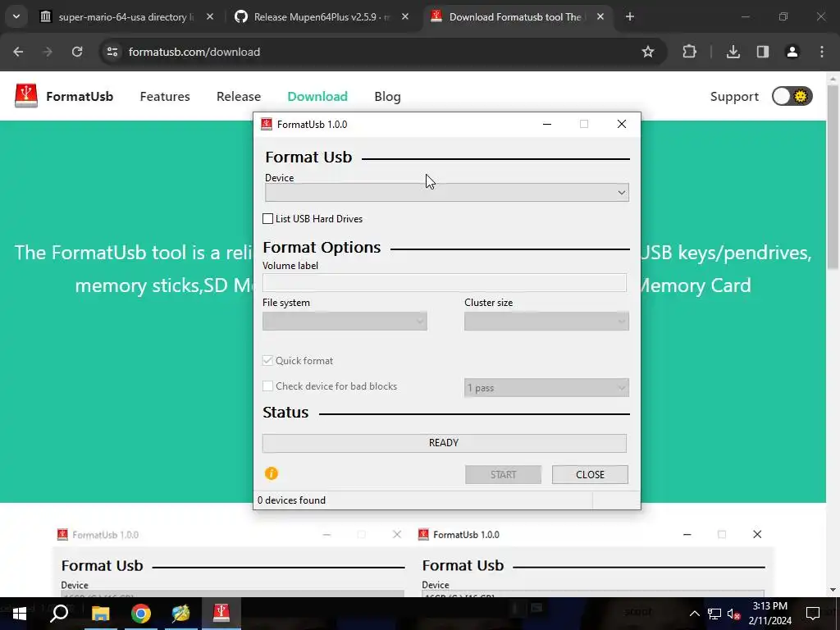
Task: Toggle the Quick format checkbox
Action: (267, 361)
